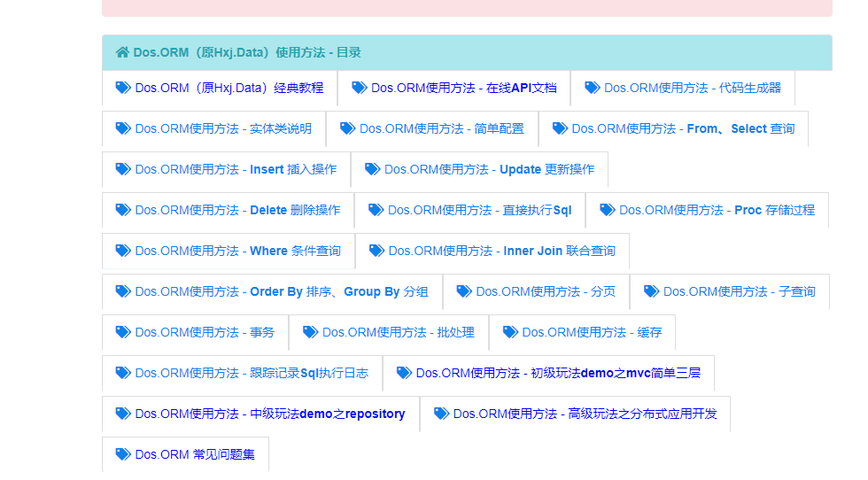Click the home icon in directory header
The width and height of the screenshot is (868, 480).
[122, 52]
